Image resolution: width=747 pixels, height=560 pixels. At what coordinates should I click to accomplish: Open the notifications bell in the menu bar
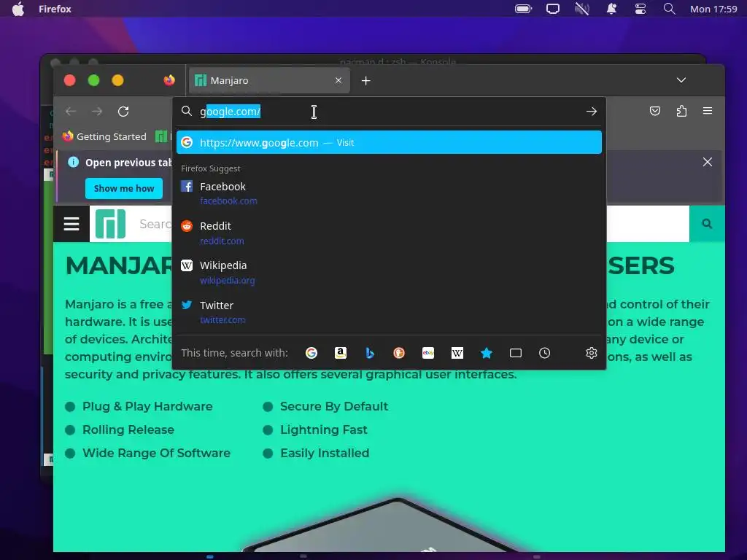(611, 9)
